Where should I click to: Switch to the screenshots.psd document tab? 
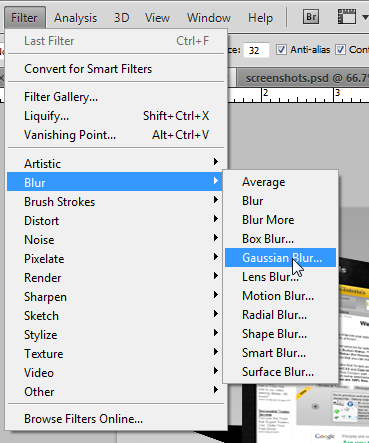pyautogui.click(x=304, y=78)
